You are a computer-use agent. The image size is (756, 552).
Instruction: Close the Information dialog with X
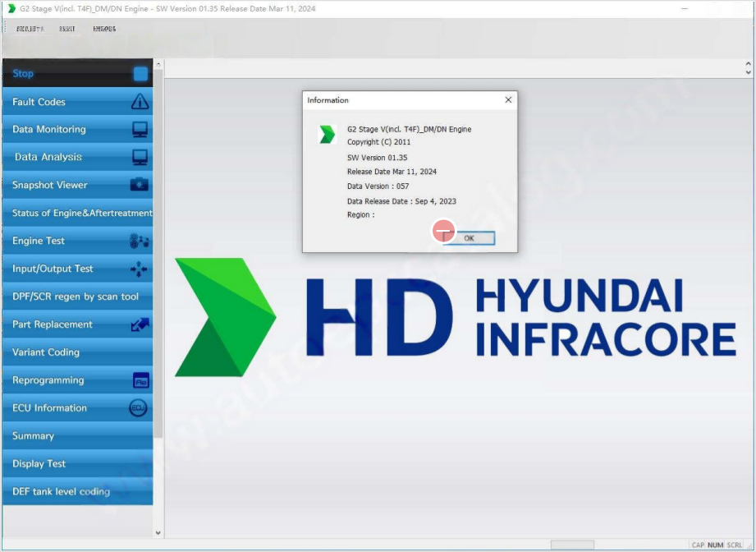click(508, 100)
